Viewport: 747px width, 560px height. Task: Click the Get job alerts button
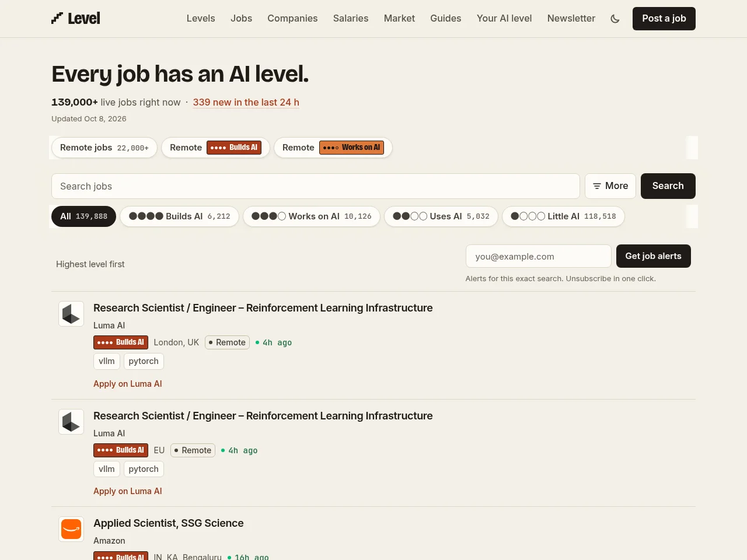tap(654, 256)
